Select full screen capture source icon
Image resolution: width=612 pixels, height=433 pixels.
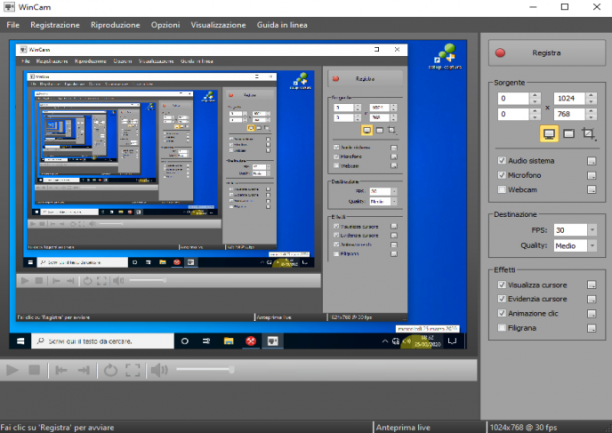coord(549,134)
